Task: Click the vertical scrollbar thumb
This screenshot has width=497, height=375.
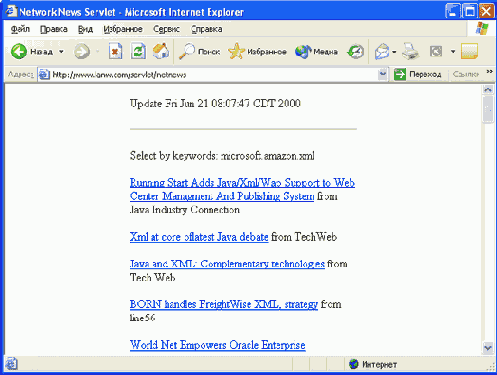Action: (488, 109)
